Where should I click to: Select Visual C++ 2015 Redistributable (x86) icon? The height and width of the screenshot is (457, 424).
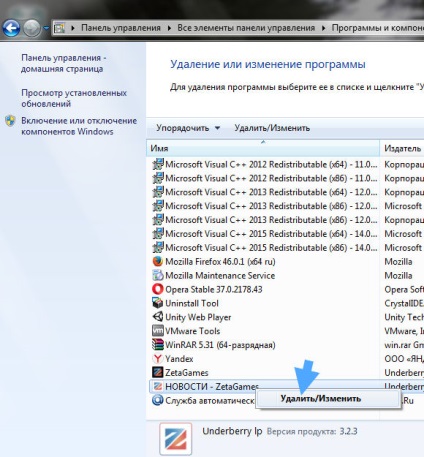(x=158, y=248)
